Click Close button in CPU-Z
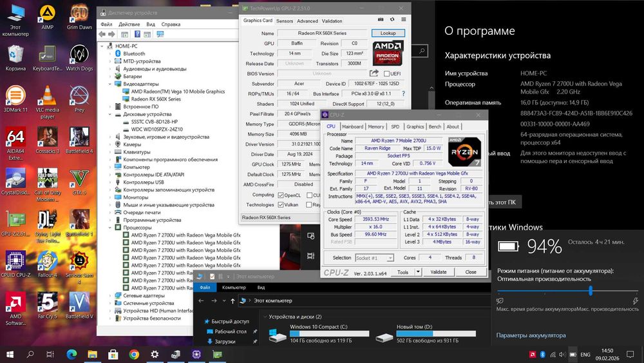644x363 pixels. (471, 272)
